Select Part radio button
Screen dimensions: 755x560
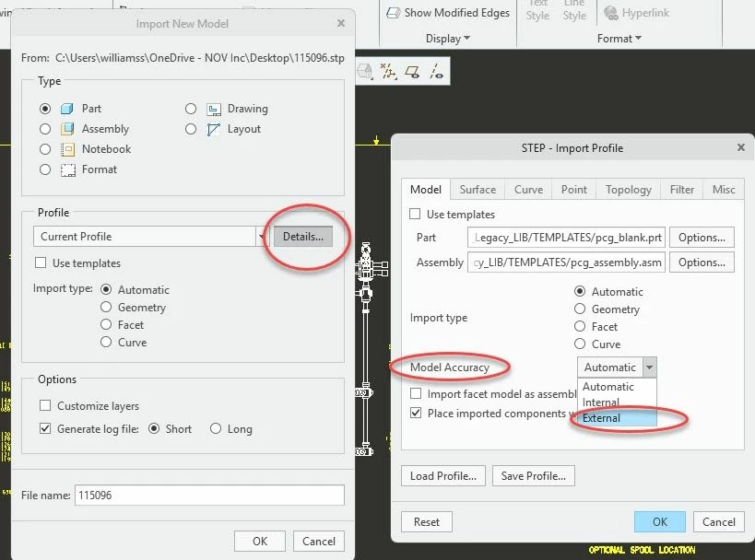coord(45,109)
